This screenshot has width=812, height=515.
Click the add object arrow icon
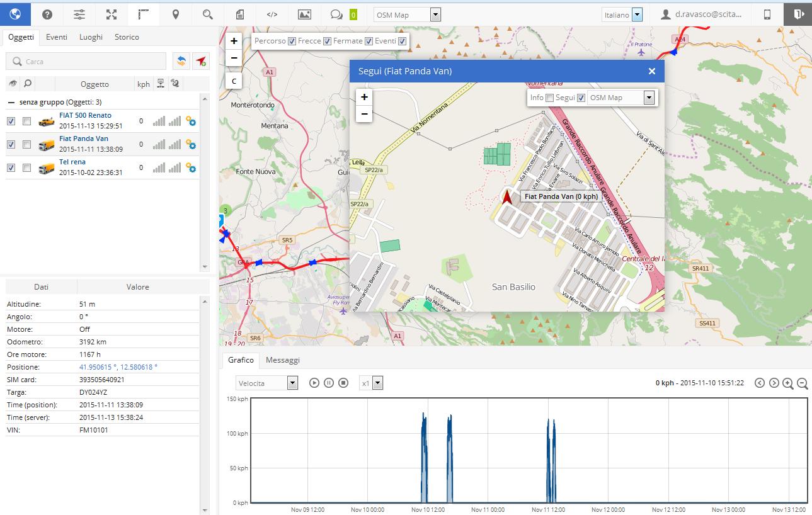tap(201, 61)
